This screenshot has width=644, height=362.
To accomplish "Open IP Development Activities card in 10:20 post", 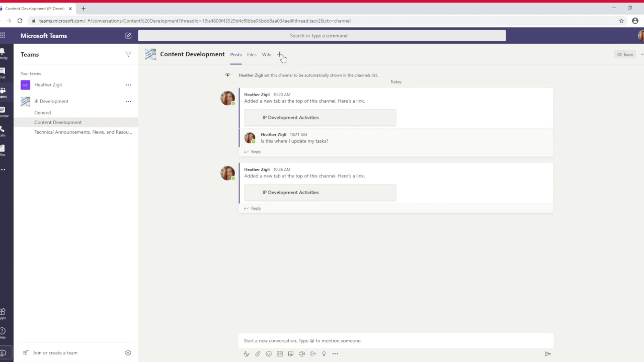I will point(320,118).
